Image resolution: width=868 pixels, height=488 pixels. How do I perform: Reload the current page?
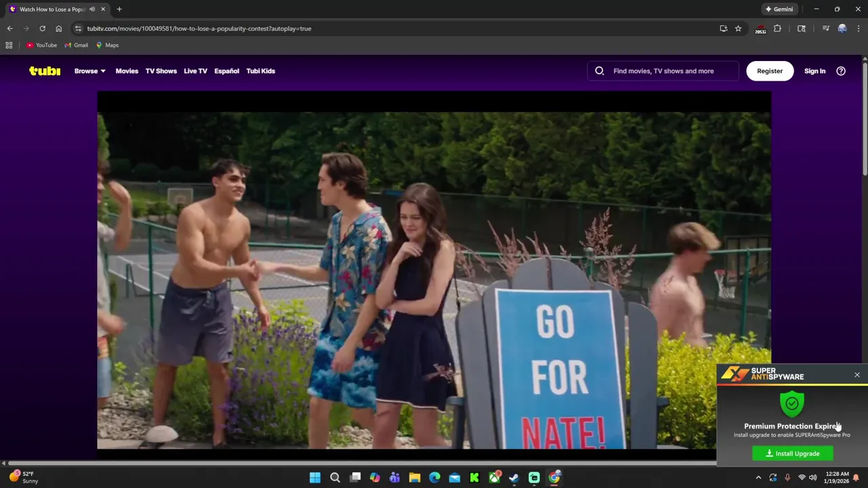[x=42, y=28]
